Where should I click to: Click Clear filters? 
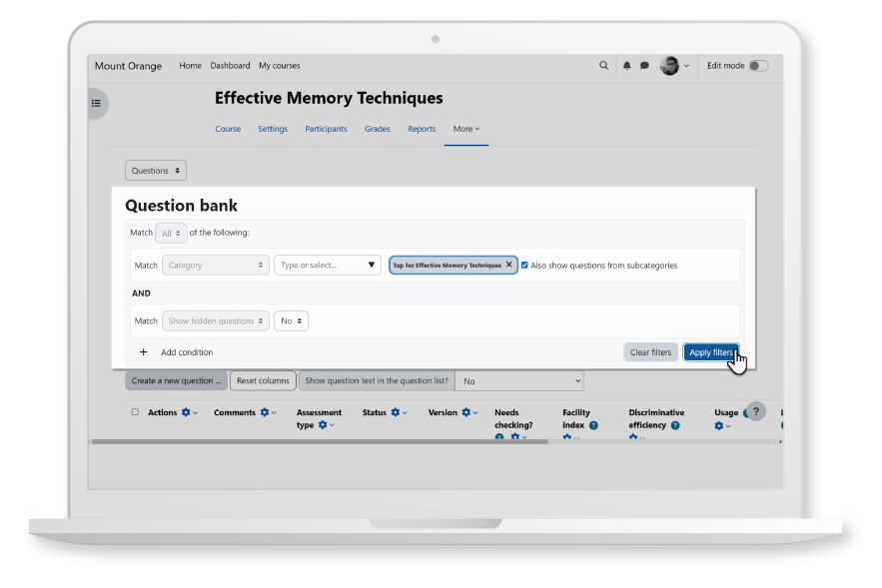650,351
